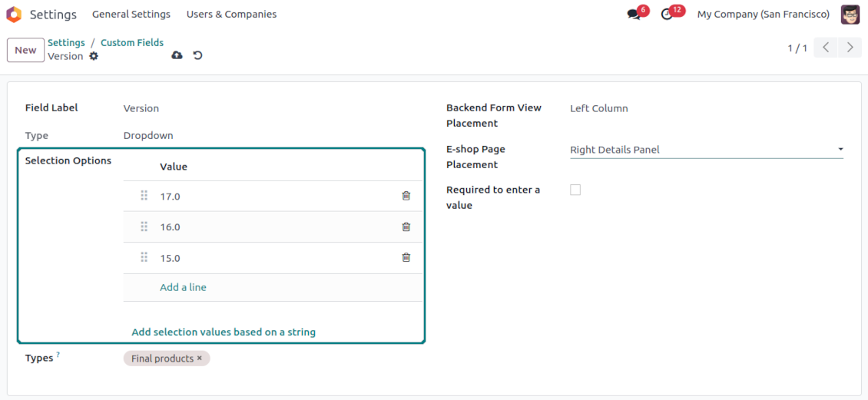Open the user avatar menu
This screenshot has height=400, width=868.
850,15
